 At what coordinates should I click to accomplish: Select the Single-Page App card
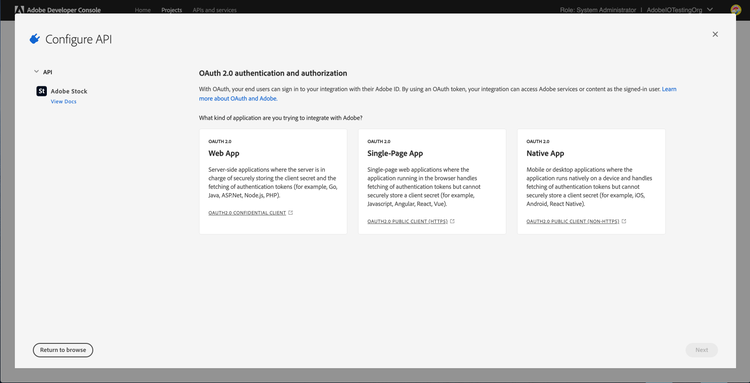[x=432, y=182]
